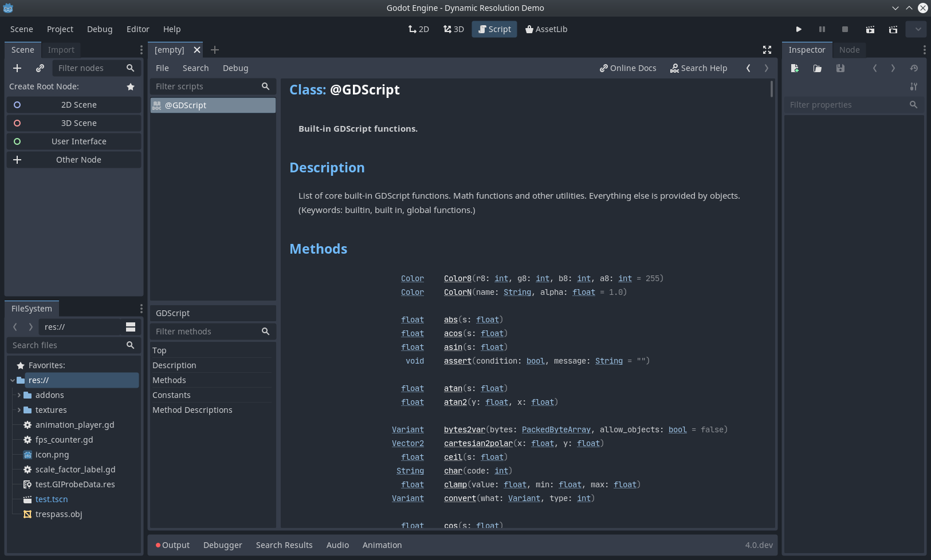Image resolution: width=931 pixels, height=560 pixels.
Task: Open Inspector object properties tools icon
Action: (x=914, y=86)
